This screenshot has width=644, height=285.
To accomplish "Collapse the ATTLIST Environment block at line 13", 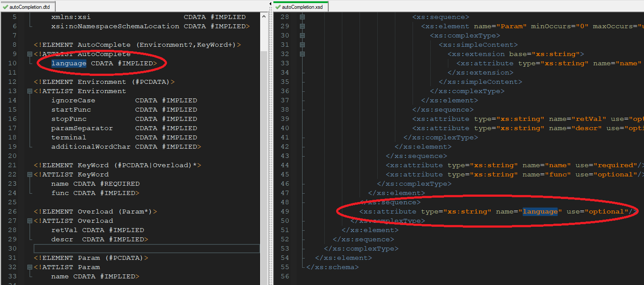I will click(29, 91).
